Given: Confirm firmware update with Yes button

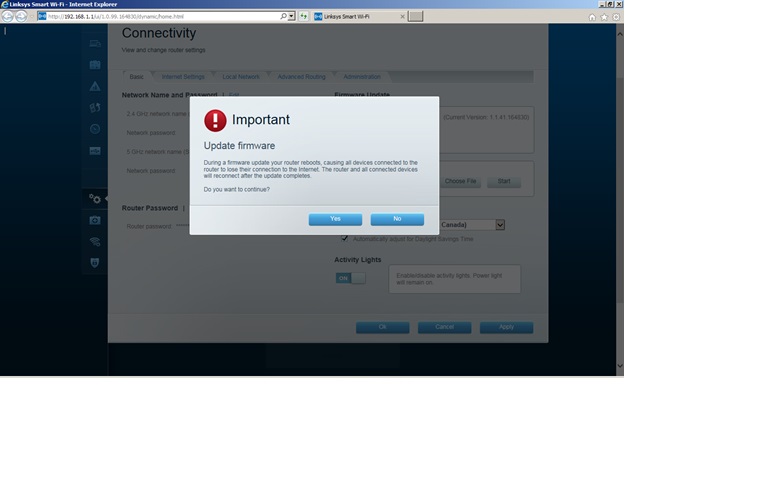Looking at the screenshot, I should point(335,219).
